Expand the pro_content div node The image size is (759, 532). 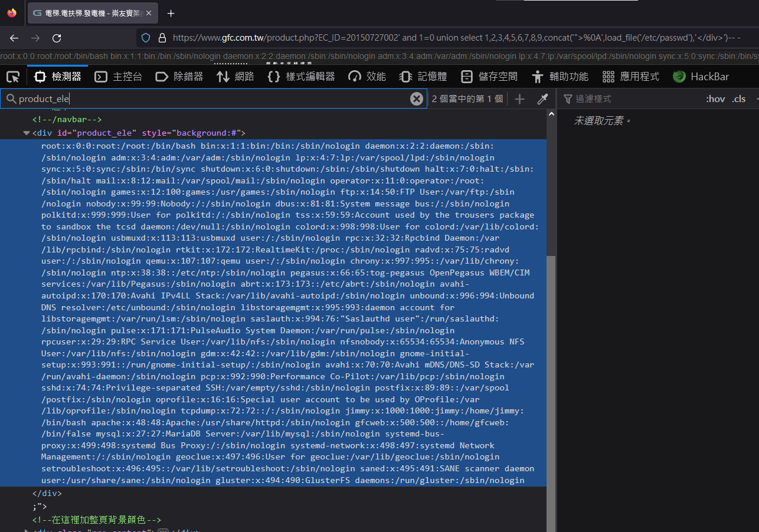[26, 531]
